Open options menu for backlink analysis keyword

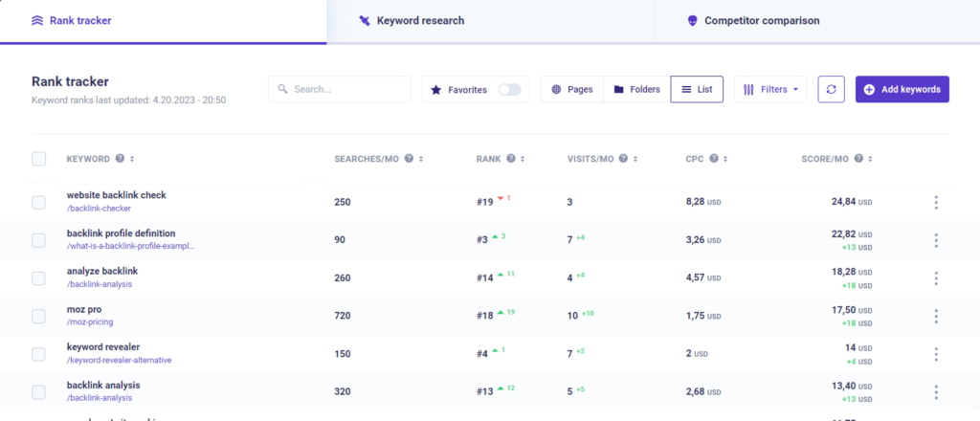point(936,392)
